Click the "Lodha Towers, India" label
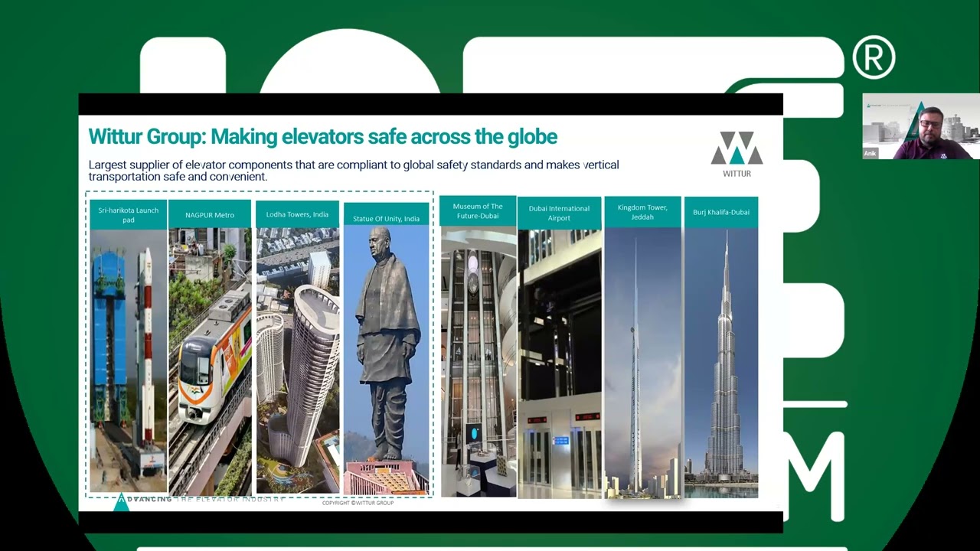Screen dimensions: 980x551 [297, 214]
